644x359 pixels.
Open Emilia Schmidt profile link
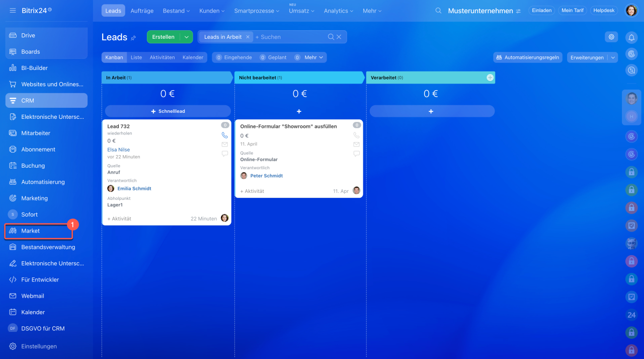point(134,188)
